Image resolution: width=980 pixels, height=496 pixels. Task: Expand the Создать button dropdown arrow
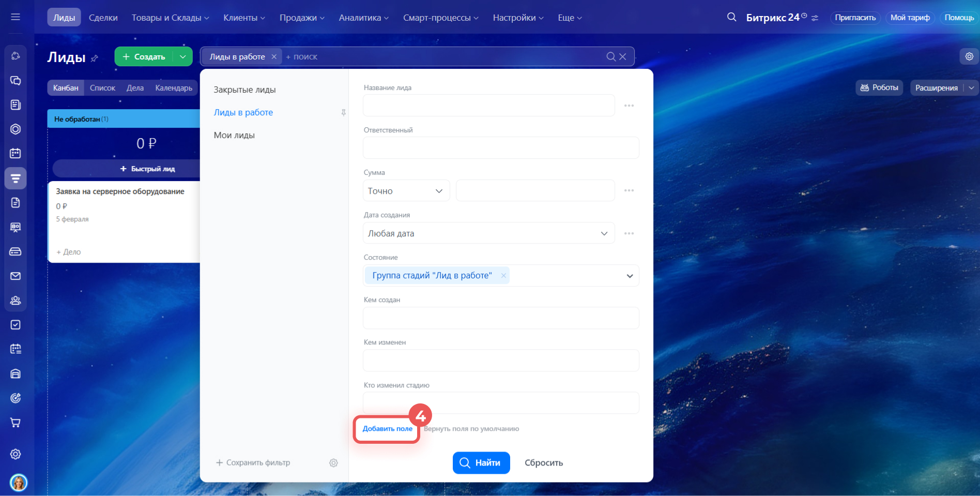coord(182,57)
